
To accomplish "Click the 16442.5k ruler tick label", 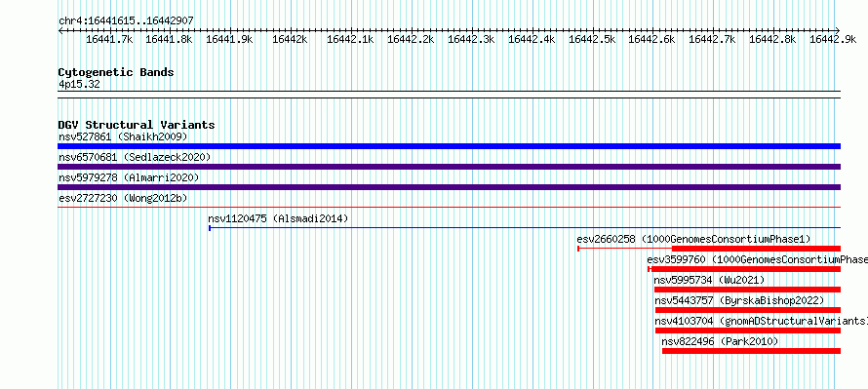I will click(592, 39).
